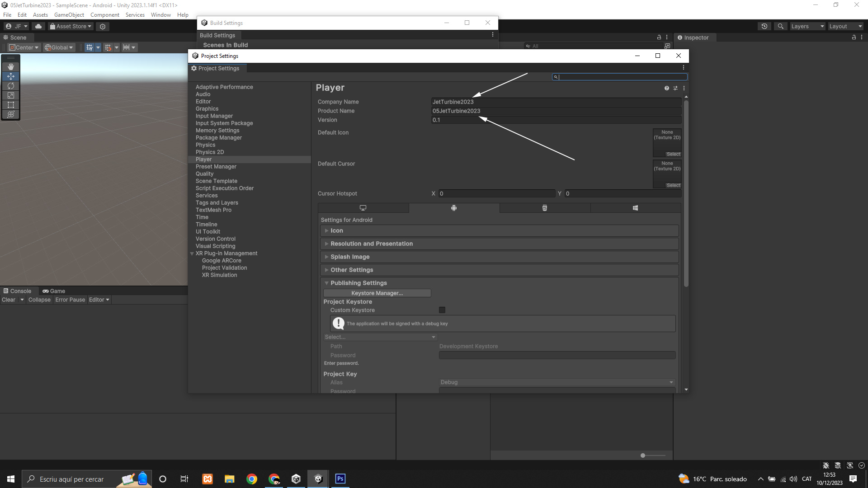868x488 pixels.
Task: Switch to the Android platform settings tab
Action: tap(454, 208)
